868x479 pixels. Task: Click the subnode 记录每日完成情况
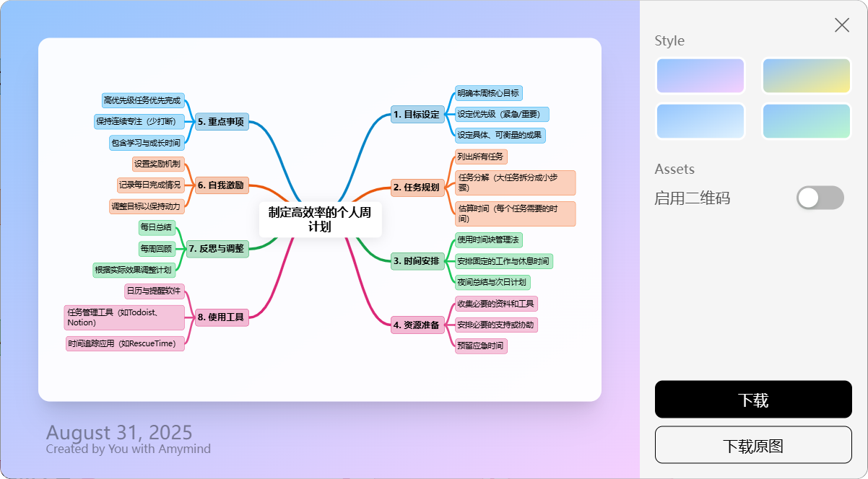(x=151, y=185)
